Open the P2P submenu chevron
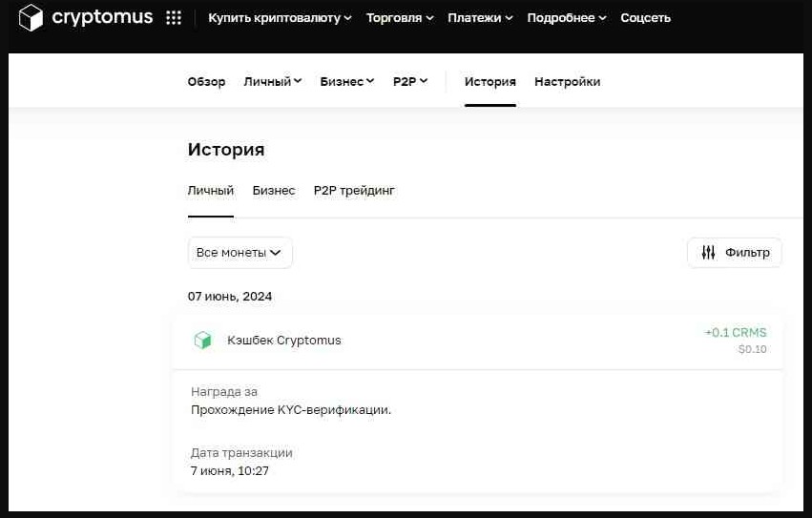Viewport: 812px width, 518px height. 423,82
